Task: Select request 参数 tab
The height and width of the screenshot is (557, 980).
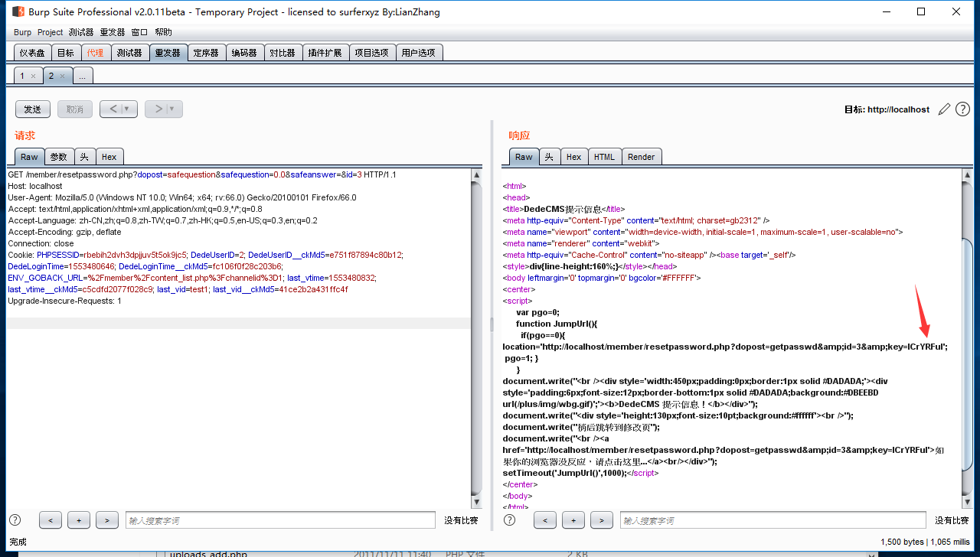Action: click(59, 157)
